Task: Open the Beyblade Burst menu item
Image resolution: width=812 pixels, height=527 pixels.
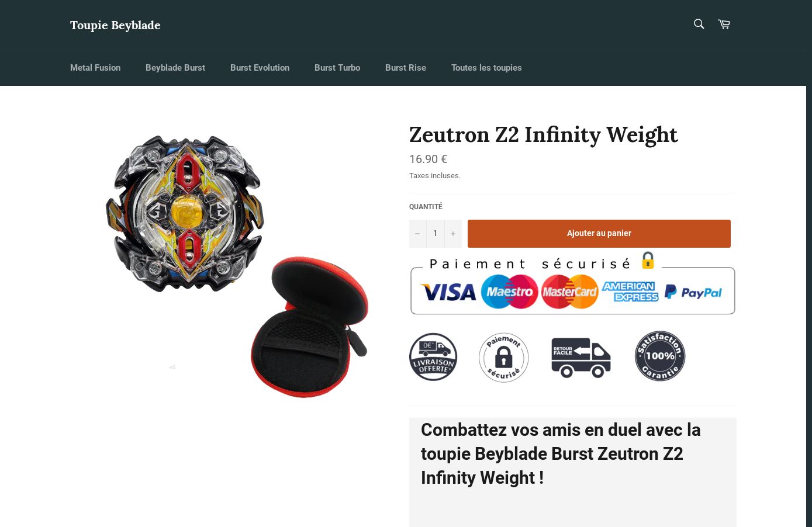Action: (175, 68)
